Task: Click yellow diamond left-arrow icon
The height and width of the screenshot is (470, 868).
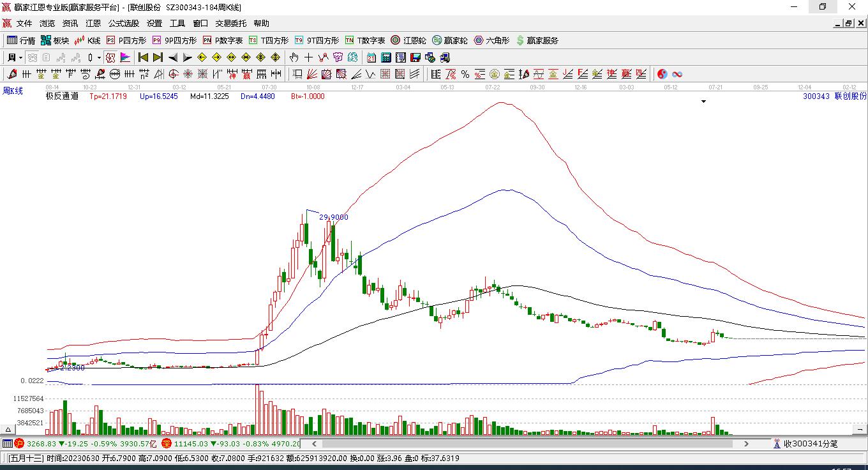Action: [x=202, y=57]
